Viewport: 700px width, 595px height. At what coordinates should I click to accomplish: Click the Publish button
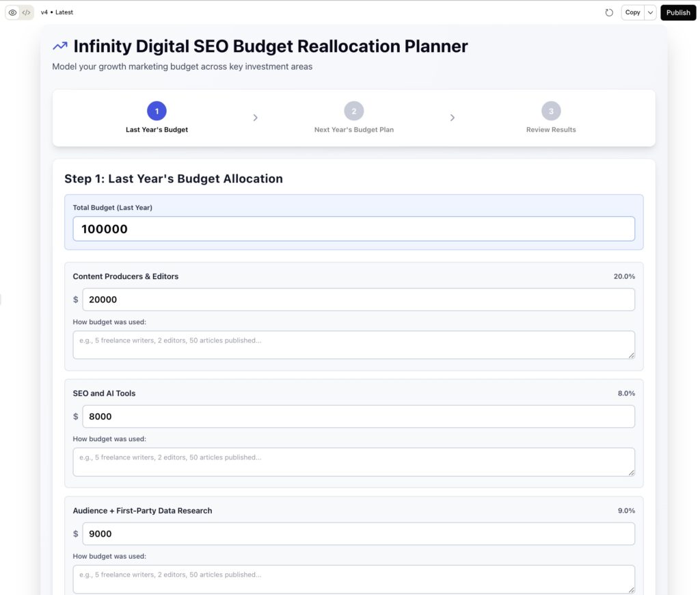(678, 12)
